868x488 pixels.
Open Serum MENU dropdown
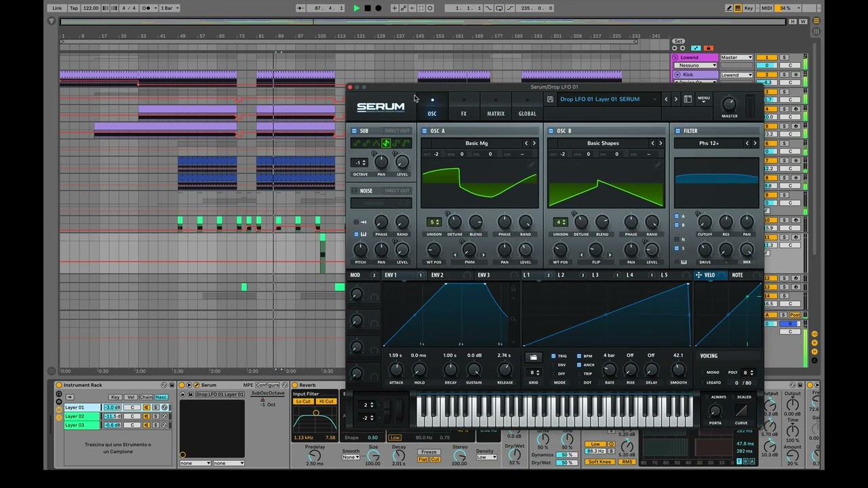(x=704, y=99)
